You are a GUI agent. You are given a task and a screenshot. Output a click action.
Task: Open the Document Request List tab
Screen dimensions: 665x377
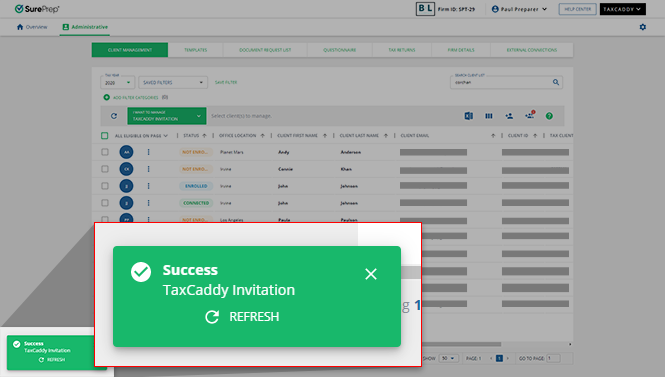[x=265, y=50]
